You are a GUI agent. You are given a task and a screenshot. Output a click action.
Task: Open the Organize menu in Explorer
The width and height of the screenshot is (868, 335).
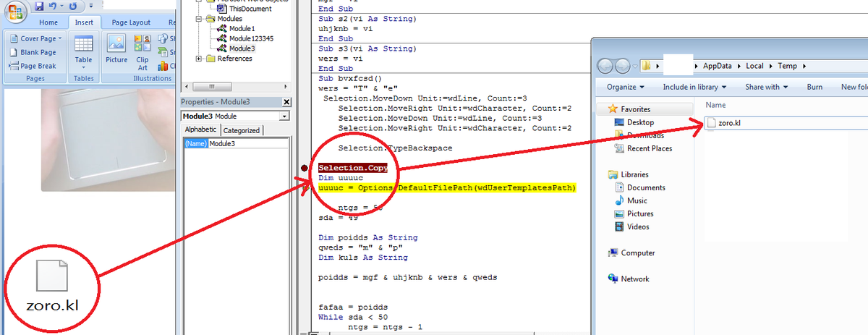626,87
